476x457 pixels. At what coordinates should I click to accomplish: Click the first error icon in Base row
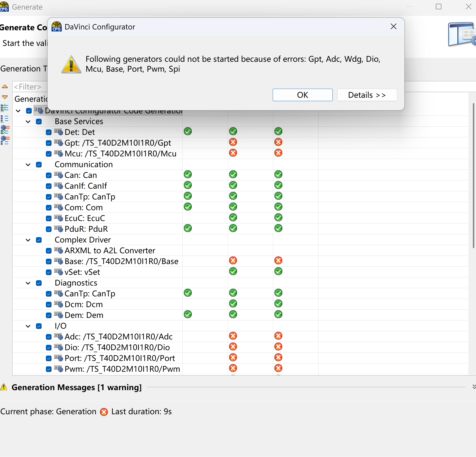(233, 261)
